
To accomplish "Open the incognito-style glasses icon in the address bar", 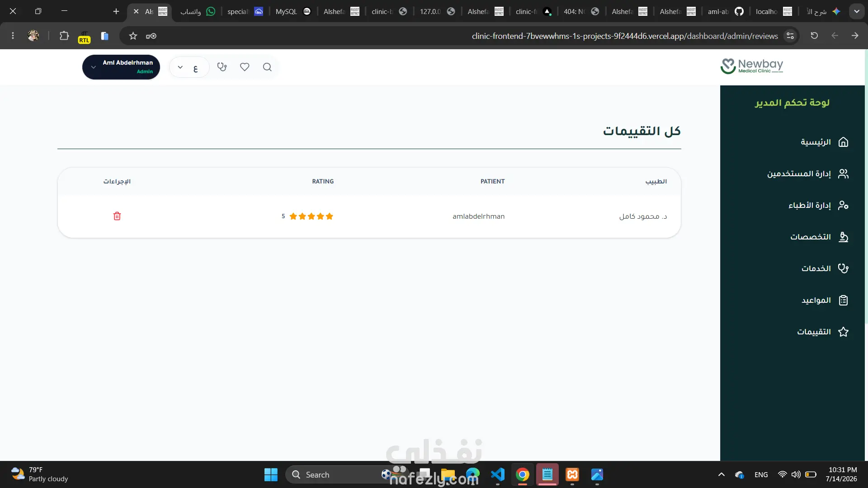I will (x=151, y=36).
